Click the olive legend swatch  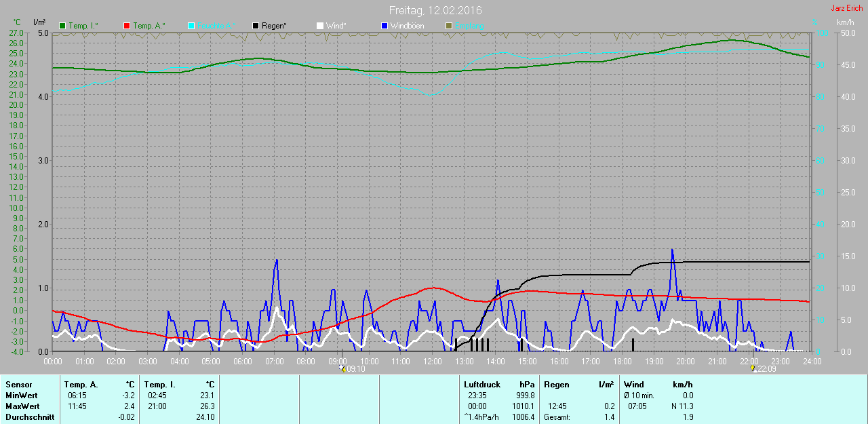(448, 26)
